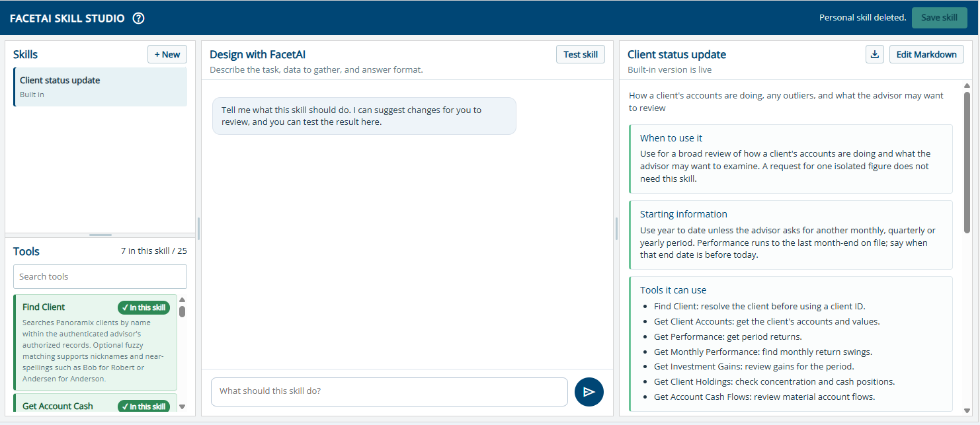Toggle Find Client 'In this skill' badge
The height and width of the screenshot is (425, 980).
click(x=143, y=307)
